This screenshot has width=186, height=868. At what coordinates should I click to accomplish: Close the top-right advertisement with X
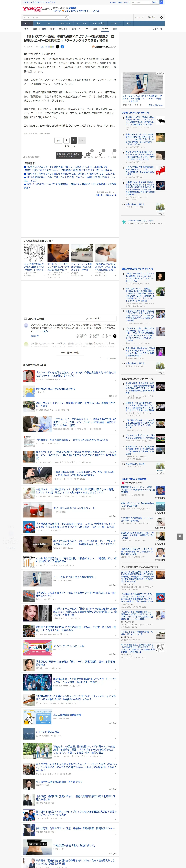click(x=163, y=73)
